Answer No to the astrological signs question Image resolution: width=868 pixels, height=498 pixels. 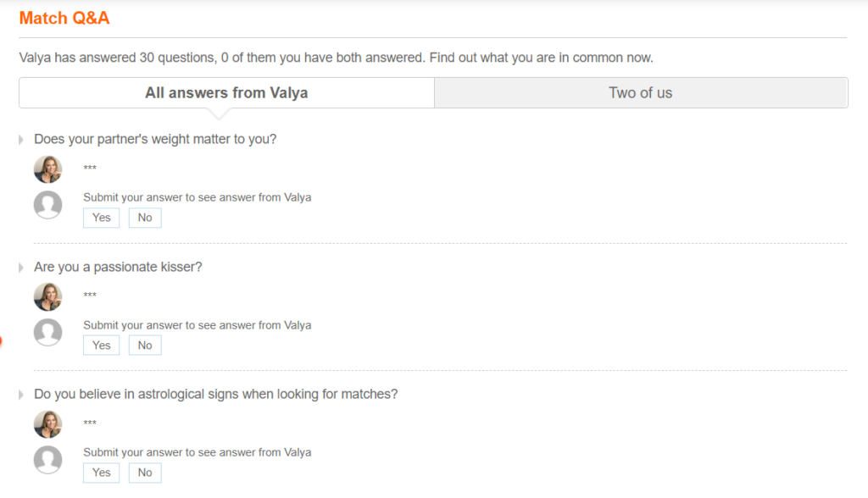click(x=144, y=473)
